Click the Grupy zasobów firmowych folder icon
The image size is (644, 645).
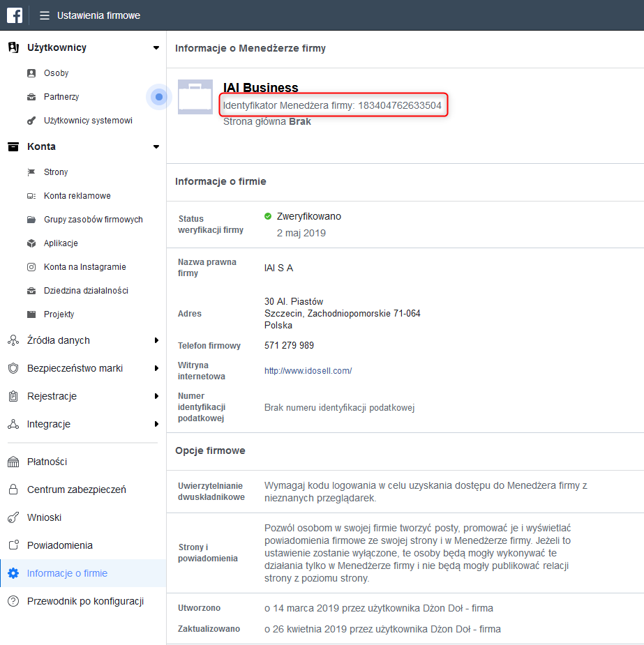(x=31, y=220)
